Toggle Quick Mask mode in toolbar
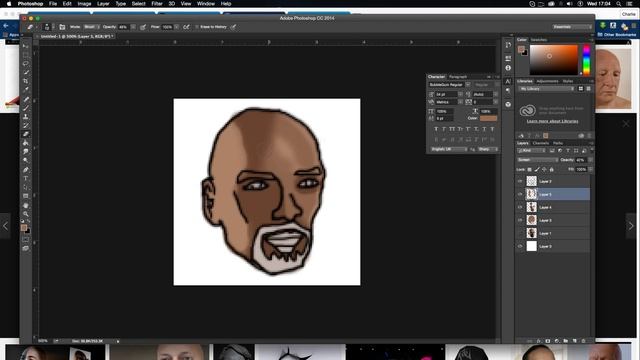640x360 pixels. click(x=26, y=240)
